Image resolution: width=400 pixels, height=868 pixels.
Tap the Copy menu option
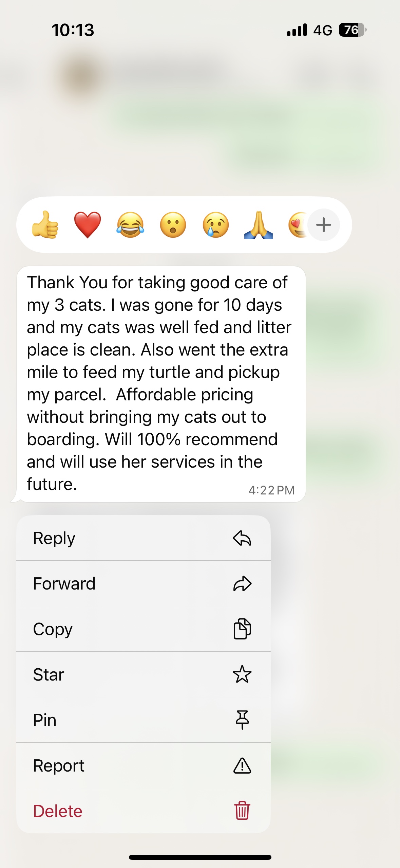point(143,629)
